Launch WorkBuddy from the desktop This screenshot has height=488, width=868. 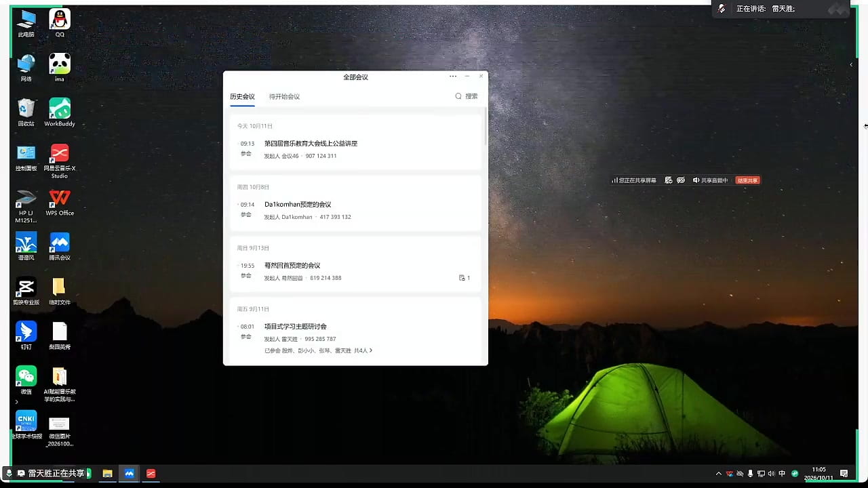click(x=60, y=113)
